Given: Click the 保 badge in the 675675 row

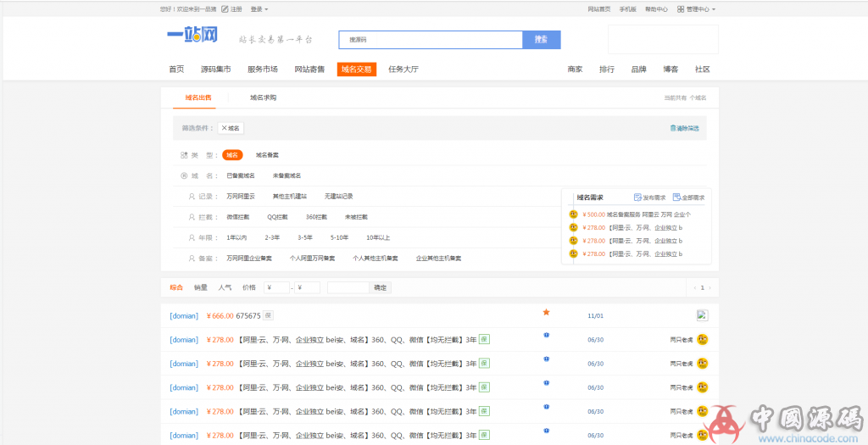Looking at the screenshot, I should tap(268, 315).
